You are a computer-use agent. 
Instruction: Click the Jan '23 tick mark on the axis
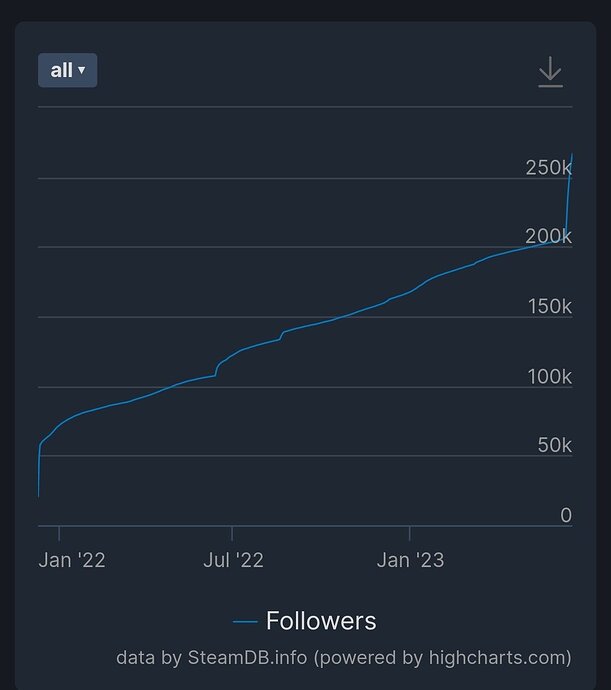click(410, 532)
